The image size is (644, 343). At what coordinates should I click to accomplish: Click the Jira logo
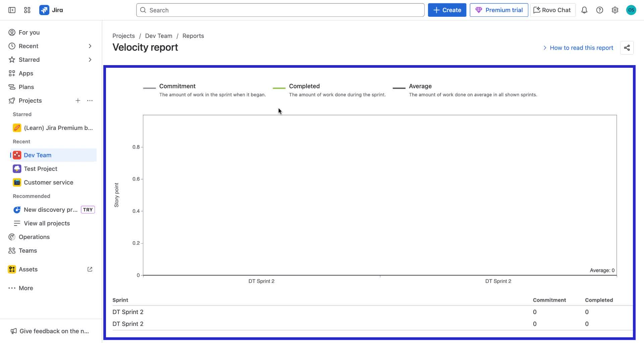[x=51, y=10]
